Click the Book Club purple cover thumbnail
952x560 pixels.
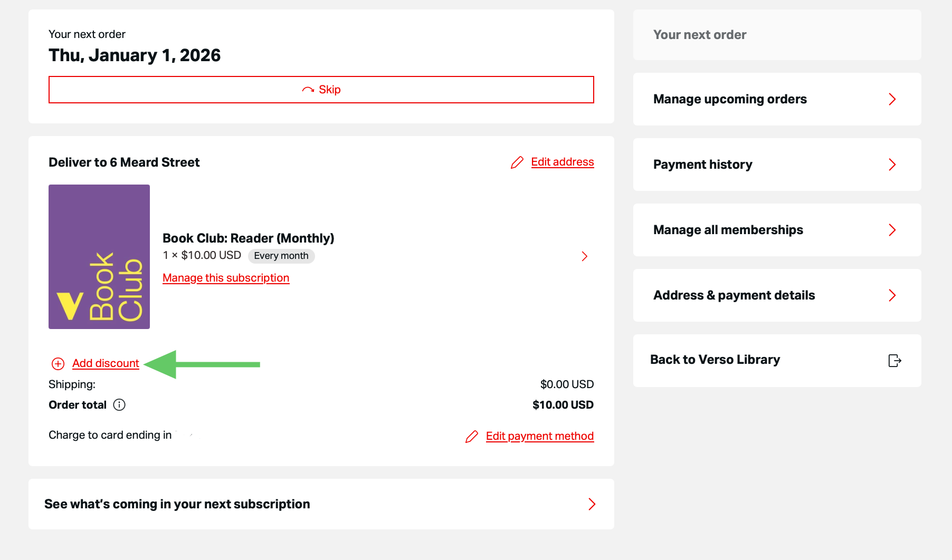[99, 257]
